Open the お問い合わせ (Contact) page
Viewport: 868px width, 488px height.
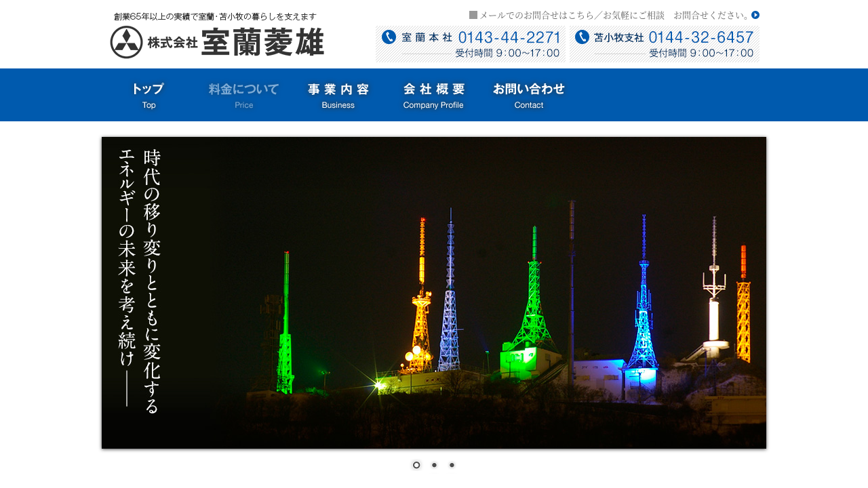(x=528, y=95)
